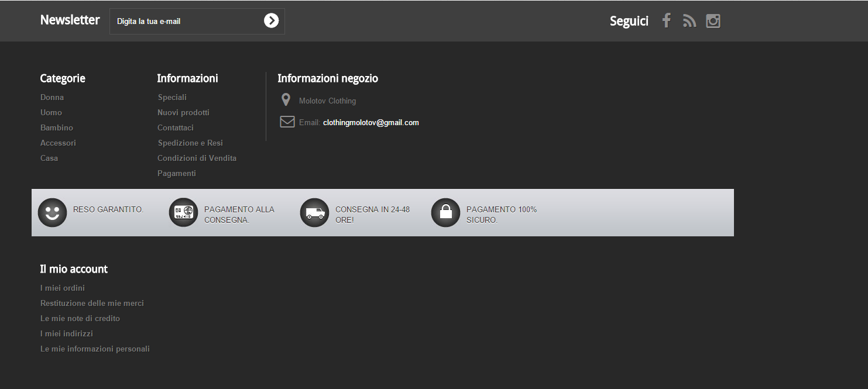Open the Accessori category link
The image size is (868, 389).
58,143
